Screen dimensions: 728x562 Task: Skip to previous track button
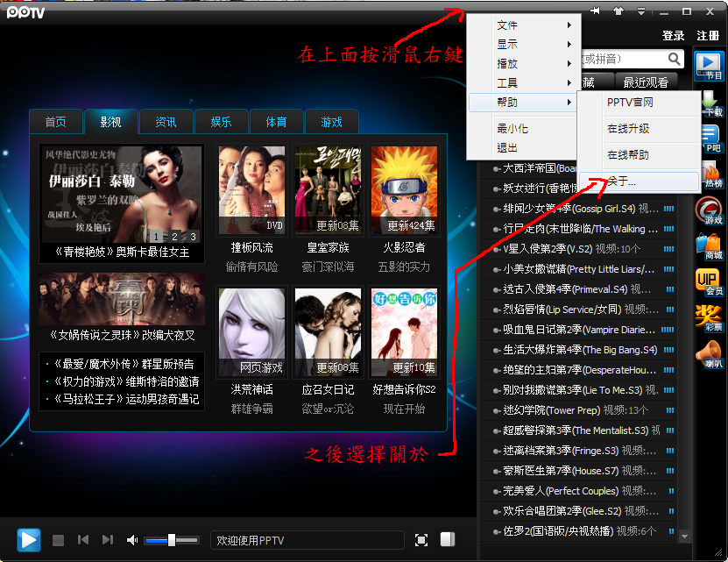tap(83, 540)
